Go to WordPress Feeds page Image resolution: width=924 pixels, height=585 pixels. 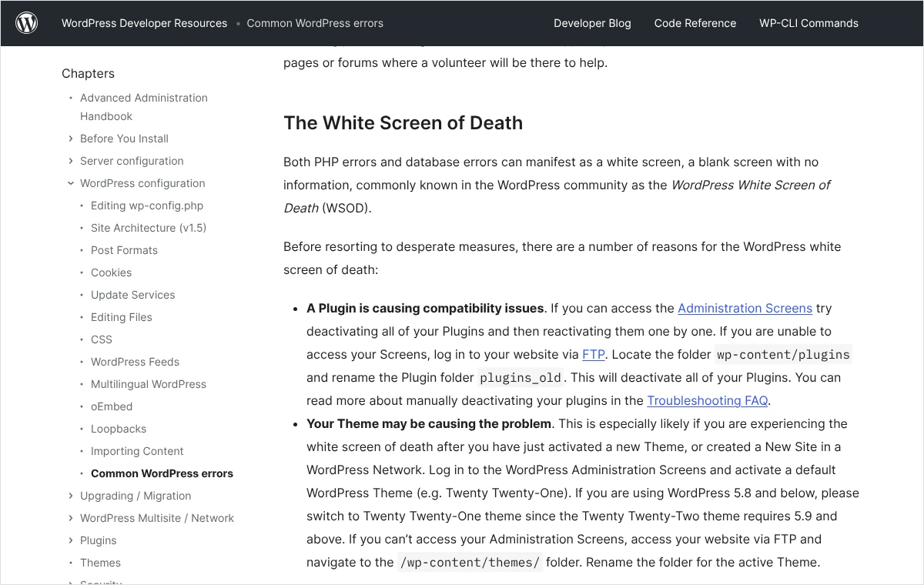pos(135,362)
